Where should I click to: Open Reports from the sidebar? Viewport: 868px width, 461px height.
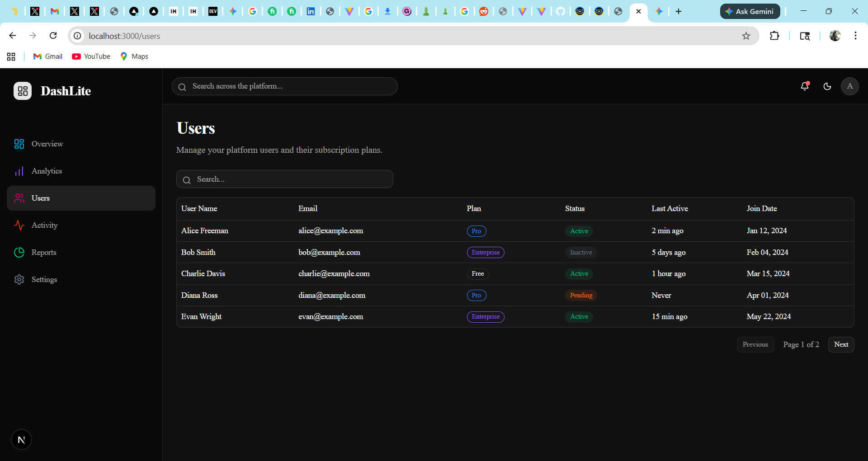tap(43, 252)
